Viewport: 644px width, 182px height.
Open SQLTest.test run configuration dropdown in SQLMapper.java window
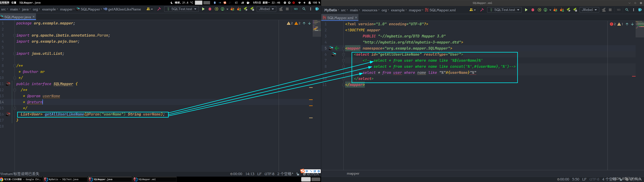pos(181,9)
